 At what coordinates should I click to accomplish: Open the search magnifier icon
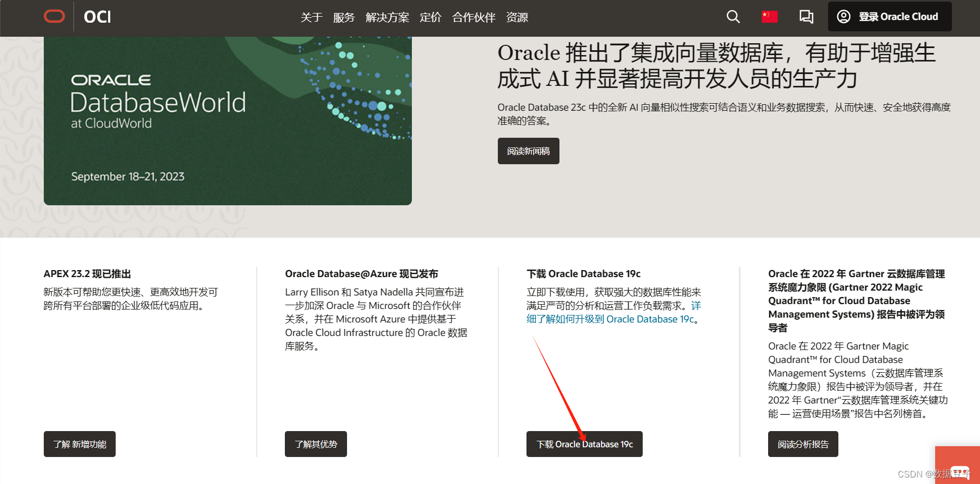733,17
